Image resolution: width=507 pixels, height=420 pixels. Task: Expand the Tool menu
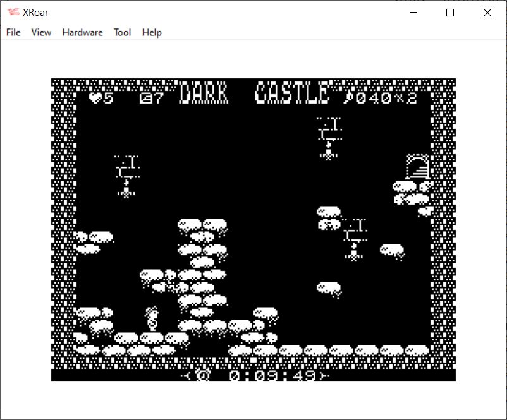pyautogui.click(x=122, y=32)
